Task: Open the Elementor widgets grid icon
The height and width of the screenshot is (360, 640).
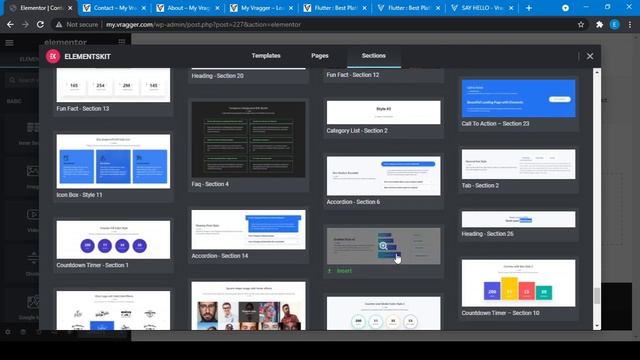Action: point(122,42)
